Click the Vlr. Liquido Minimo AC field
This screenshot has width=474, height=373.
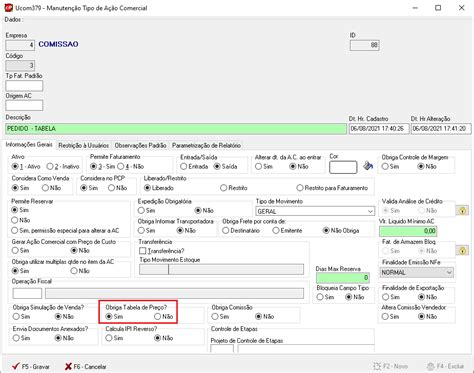tap(408, 231)
